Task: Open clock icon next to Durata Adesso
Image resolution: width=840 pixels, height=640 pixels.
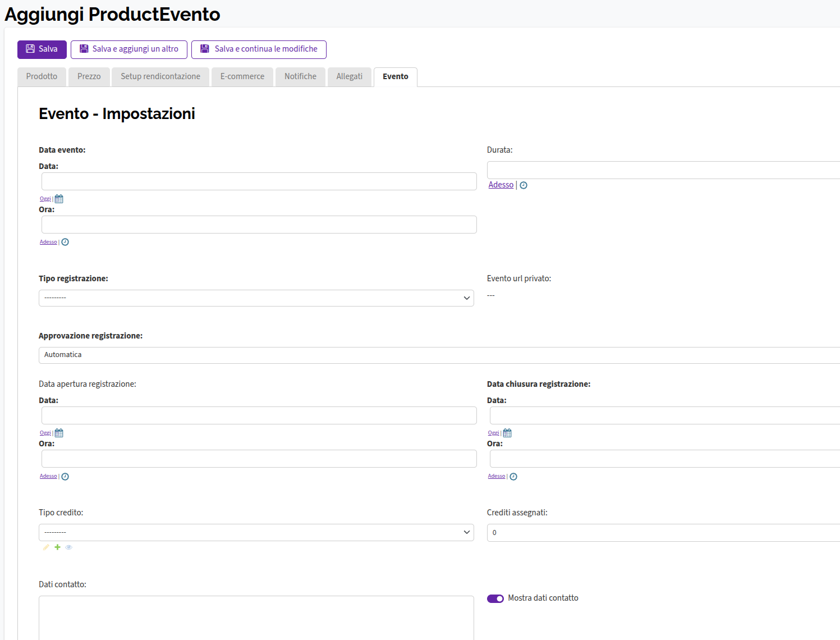Action: [x=524, y=185]
